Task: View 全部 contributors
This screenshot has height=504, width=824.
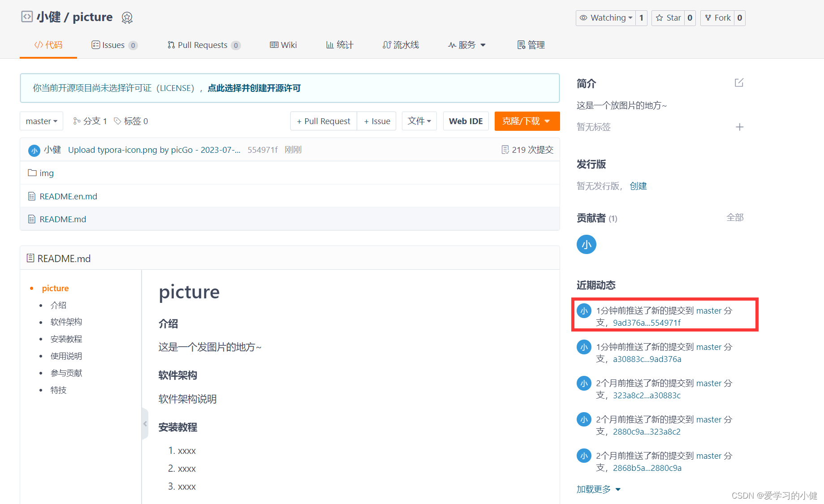Action: coord(735,218)
